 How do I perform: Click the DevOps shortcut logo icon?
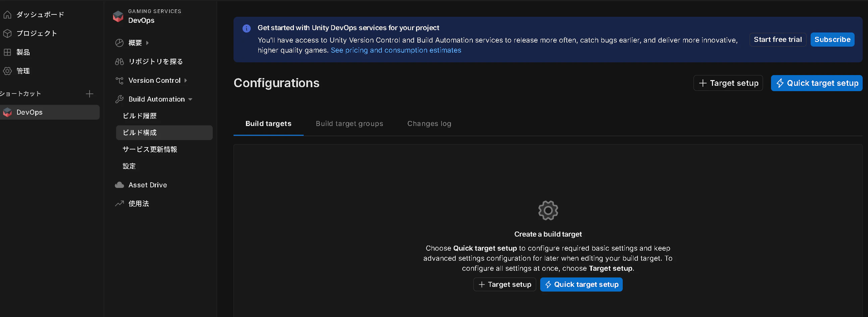7,112
